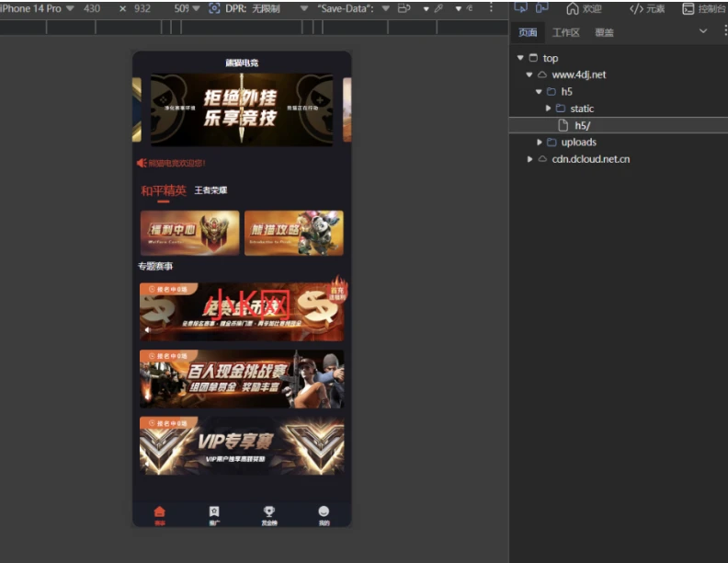Click the capture screenshot icon beside DPR
728x563 pixels.
pos(214,8)
